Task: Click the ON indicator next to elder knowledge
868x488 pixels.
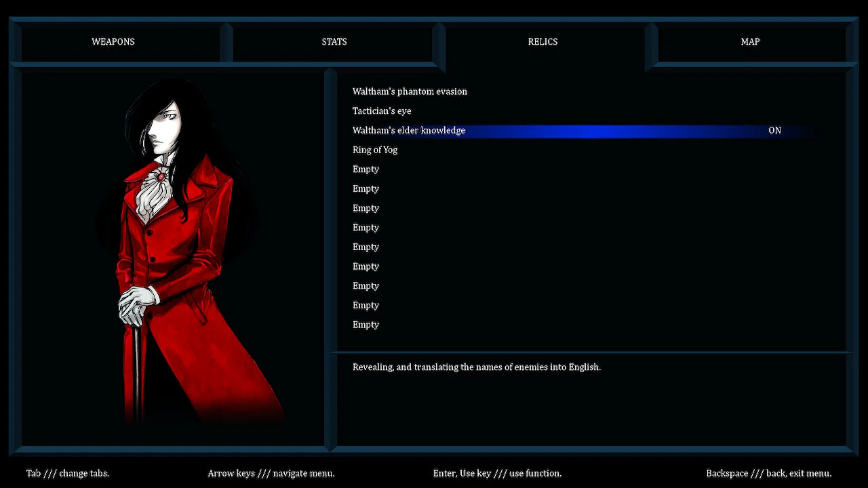Action: pos(774,130)
